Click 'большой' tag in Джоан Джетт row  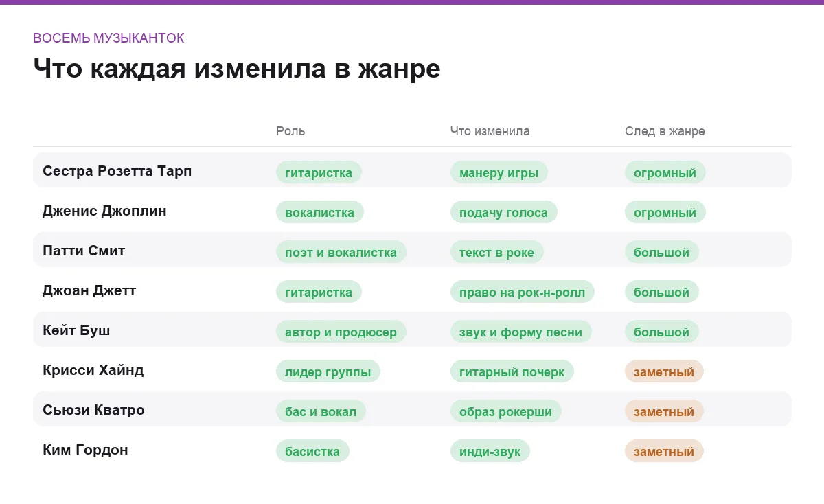click(662, 292)
